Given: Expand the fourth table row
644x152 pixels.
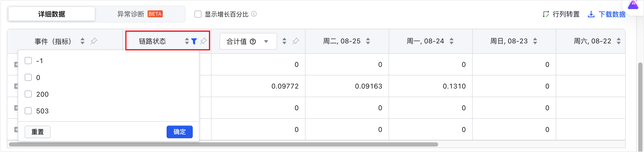Looking at the screenshot, I should [16, 130].
